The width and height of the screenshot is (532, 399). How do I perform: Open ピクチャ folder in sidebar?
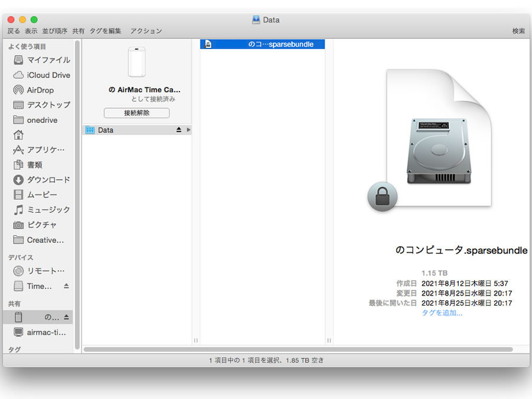click(35, 225)
